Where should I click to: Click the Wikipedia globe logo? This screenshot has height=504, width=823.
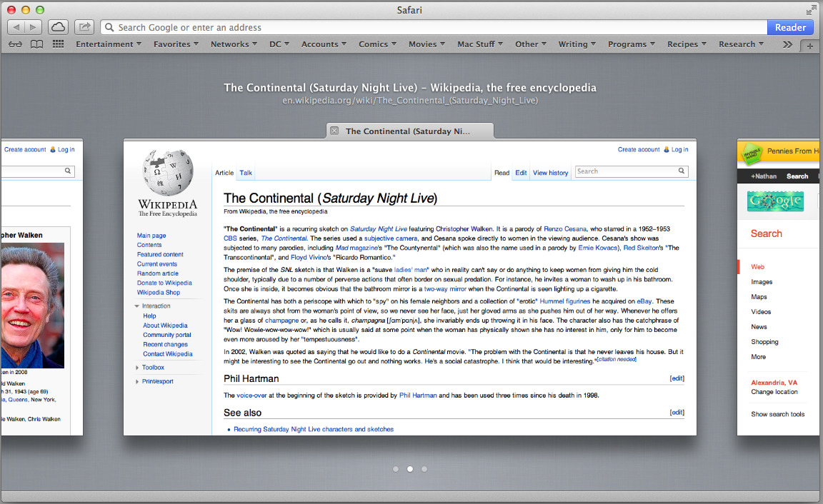click(x=167, y=173)
